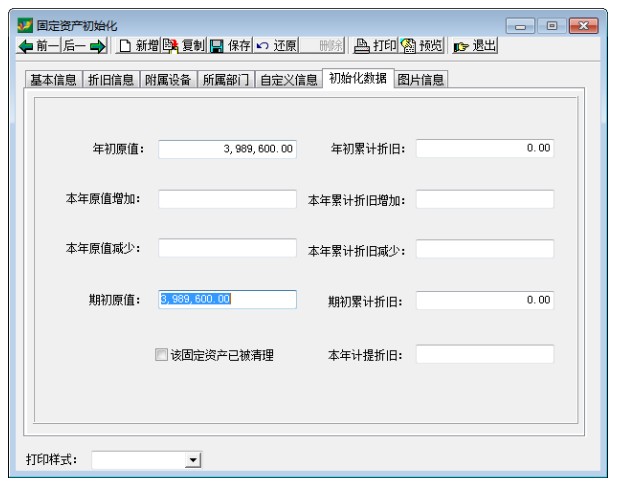Focus the 本年原值增加 input field

click(227, 199)
